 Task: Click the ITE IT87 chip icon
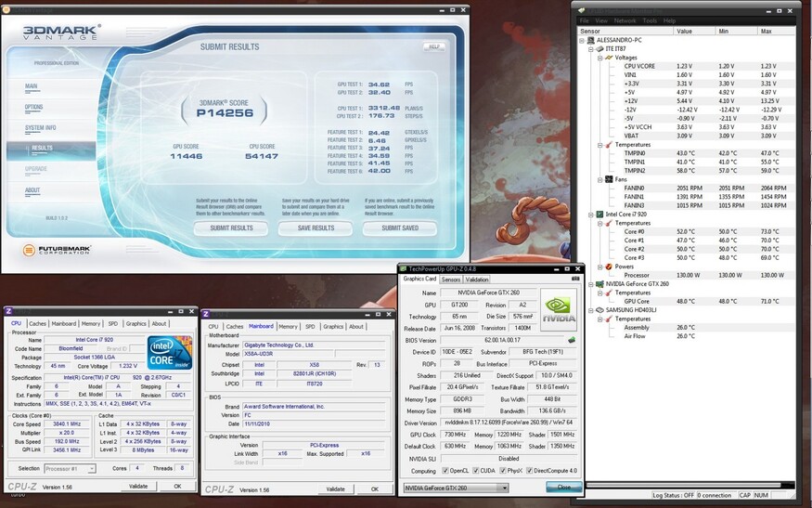(599, 48)
